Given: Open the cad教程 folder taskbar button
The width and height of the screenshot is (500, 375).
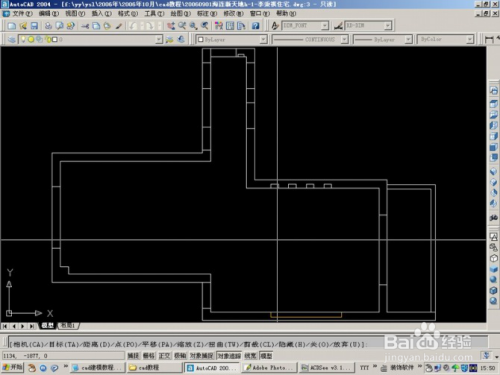Looking at the screenshot, I should pos(155,368).
